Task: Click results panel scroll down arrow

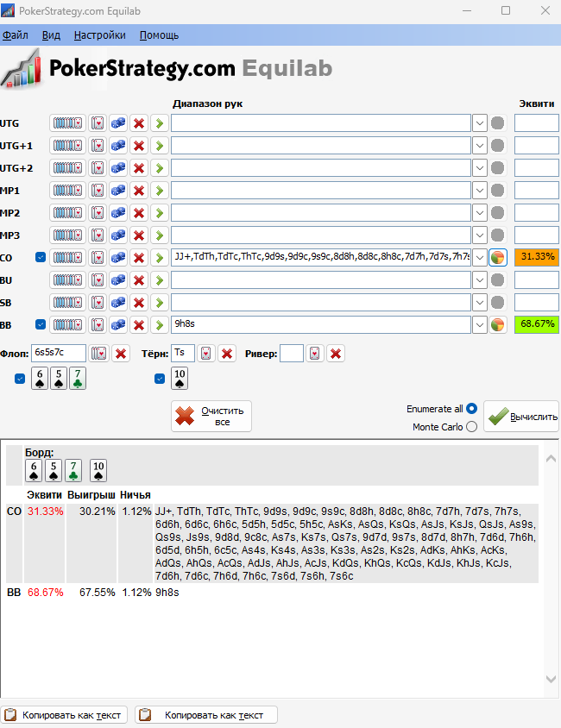Action: 552,679
